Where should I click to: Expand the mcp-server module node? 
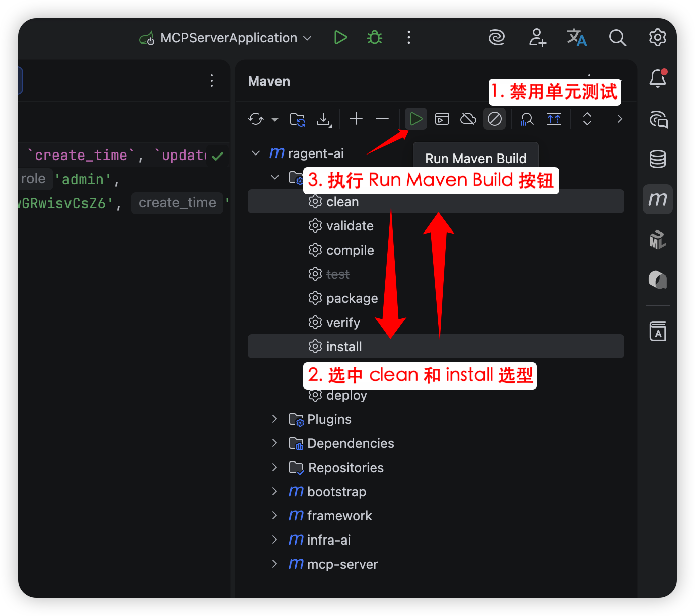click(274, 564)
